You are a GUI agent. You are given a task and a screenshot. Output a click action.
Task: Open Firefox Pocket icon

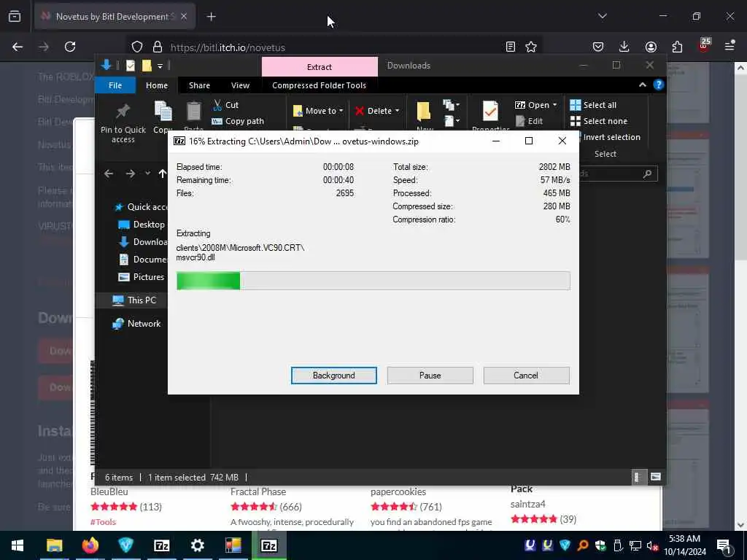598,47
